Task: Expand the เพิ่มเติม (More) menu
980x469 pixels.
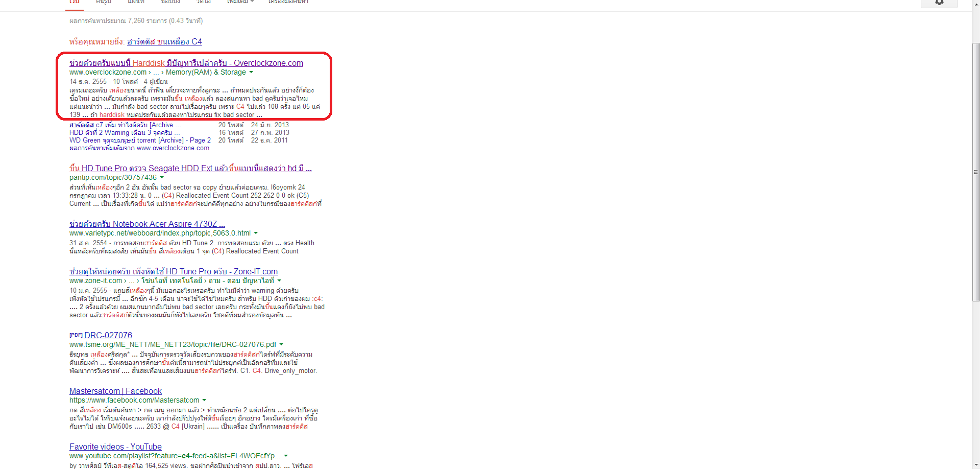Action: (x=240, y=2)
